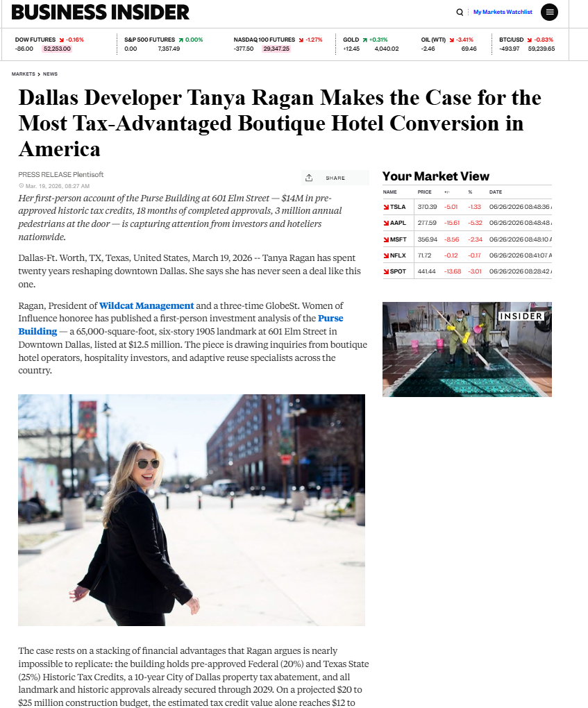This screenshot has width=588, height=708.
Task: Open the hamburger menu button
Action: click(549, 12)
